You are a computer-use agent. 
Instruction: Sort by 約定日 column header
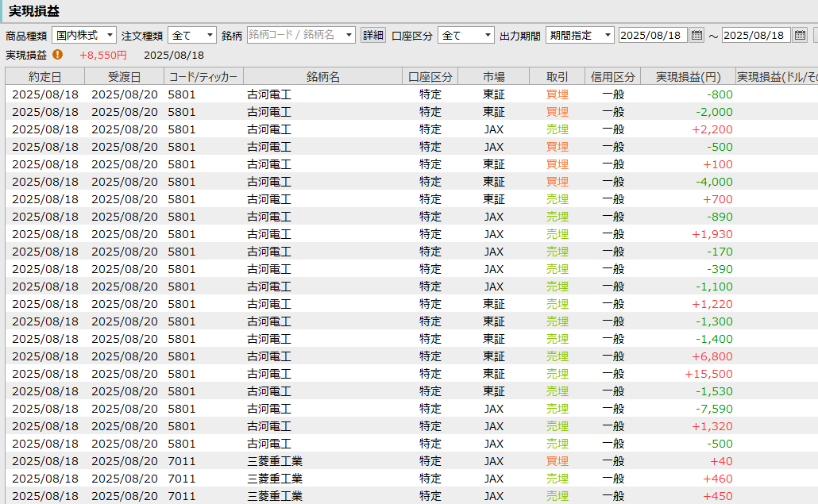click(x=44, y=77)
